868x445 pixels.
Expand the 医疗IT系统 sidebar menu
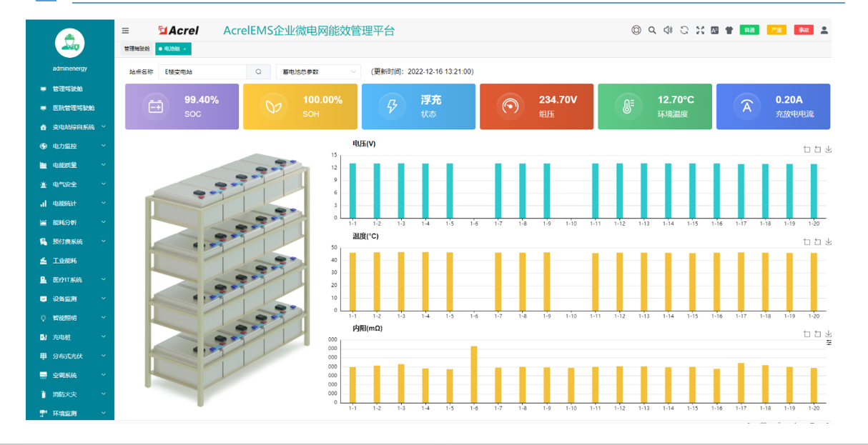(x=70, y=280)
